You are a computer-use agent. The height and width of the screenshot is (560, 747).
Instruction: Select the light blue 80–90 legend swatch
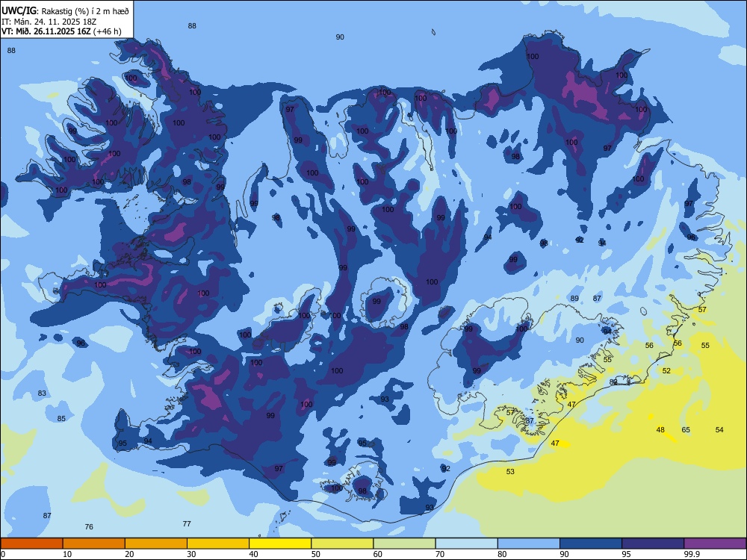[529, 544]
